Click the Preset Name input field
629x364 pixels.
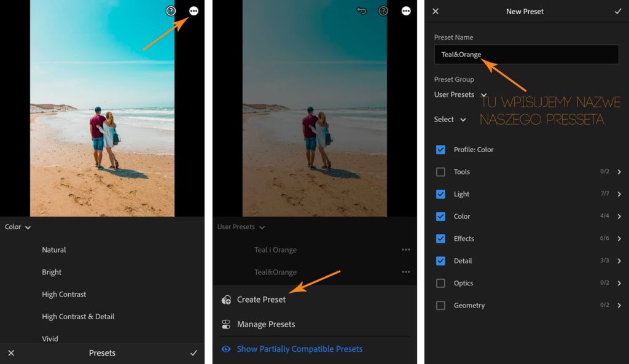click(526, 55)
